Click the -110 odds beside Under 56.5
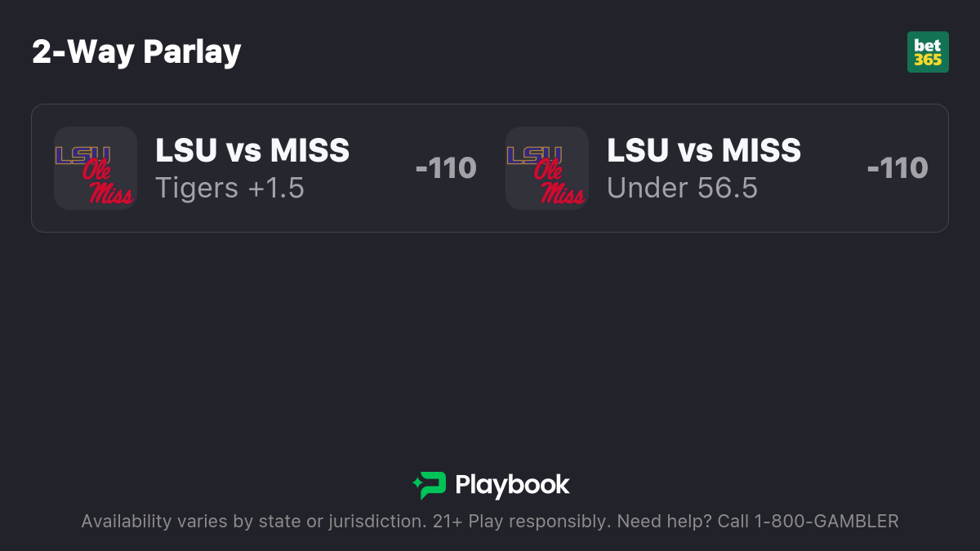Image resolution: width=980 pixels, height=551 pixels. point(898,168)
